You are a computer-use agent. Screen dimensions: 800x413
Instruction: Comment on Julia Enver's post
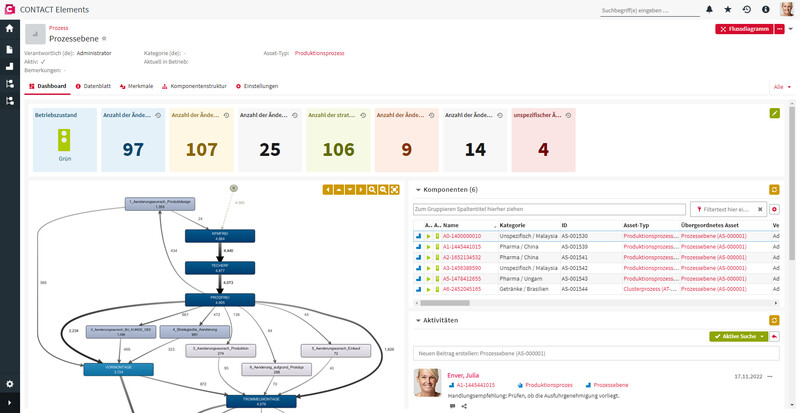pos(453,406)
